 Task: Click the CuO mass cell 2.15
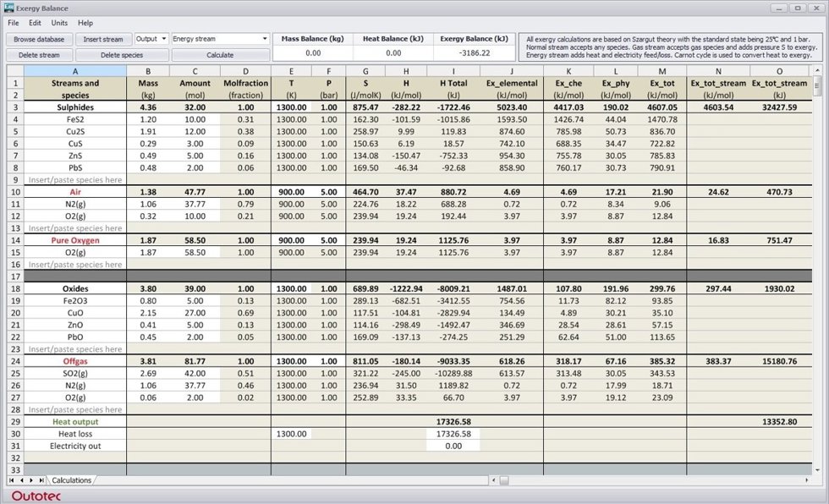pos(148,313)
